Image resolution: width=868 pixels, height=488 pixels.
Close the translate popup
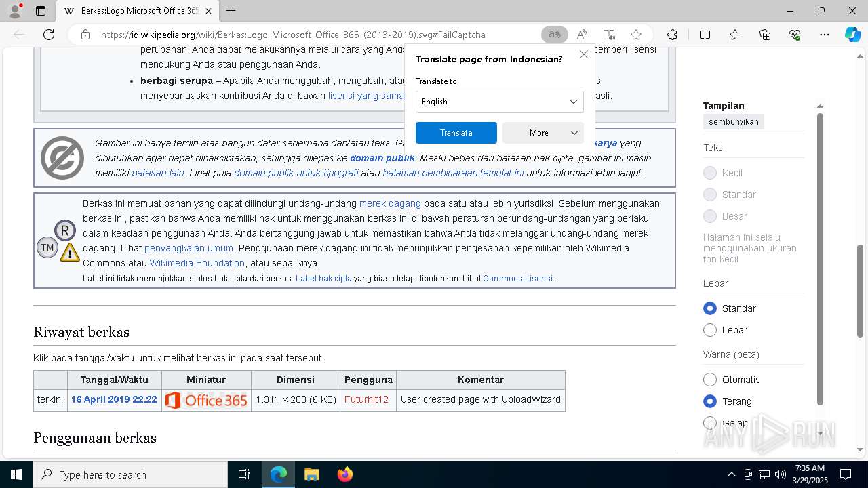point(584,55)
